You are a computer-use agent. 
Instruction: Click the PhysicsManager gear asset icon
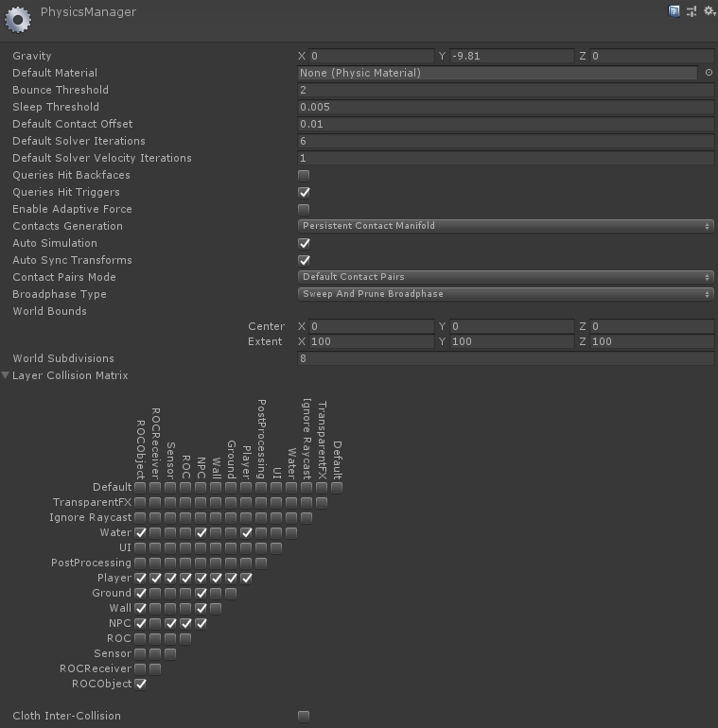tap(18, 20)
